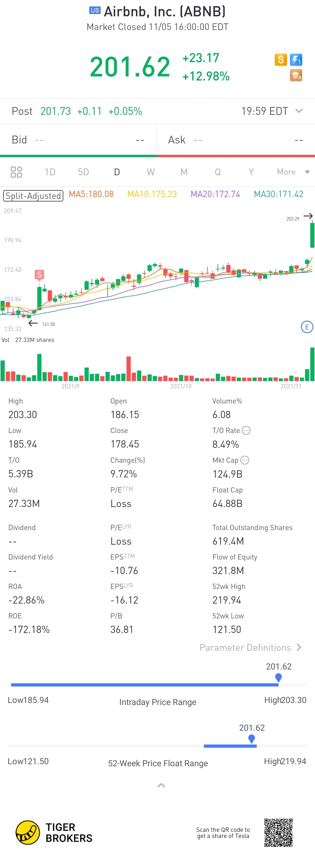Tap the main price 201.62
This screenshot has height=868, width=315.
130,67
